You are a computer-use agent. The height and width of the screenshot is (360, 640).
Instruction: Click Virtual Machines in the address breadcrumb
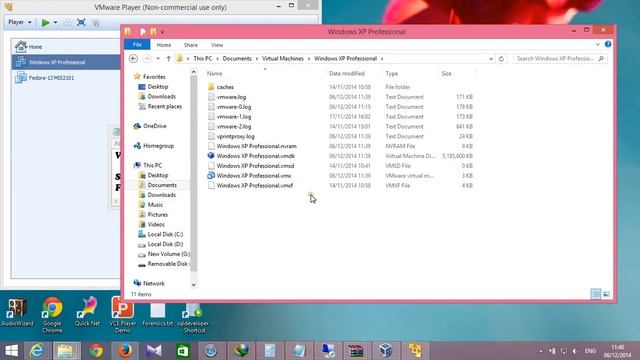click(283, 59)
